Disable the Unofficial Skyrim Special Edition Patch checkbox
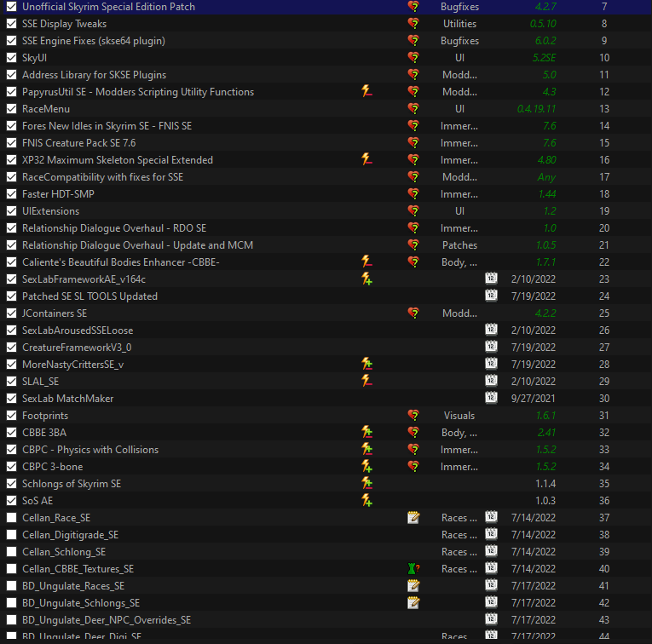The image size is (652, 644). 12,6
